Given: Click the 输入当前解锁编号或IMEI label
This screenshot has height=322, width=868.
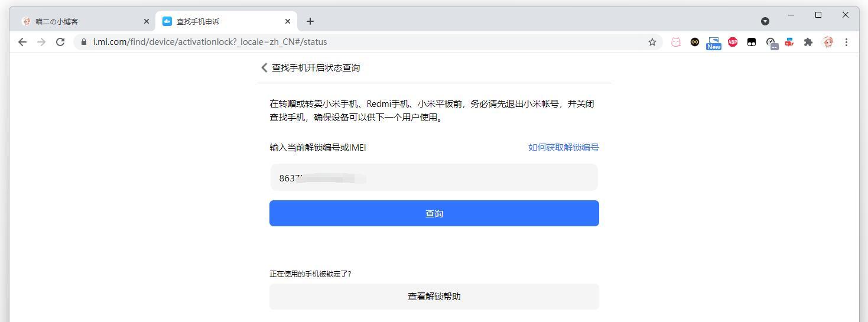Looking at the screenshot, I should [318, 148].
